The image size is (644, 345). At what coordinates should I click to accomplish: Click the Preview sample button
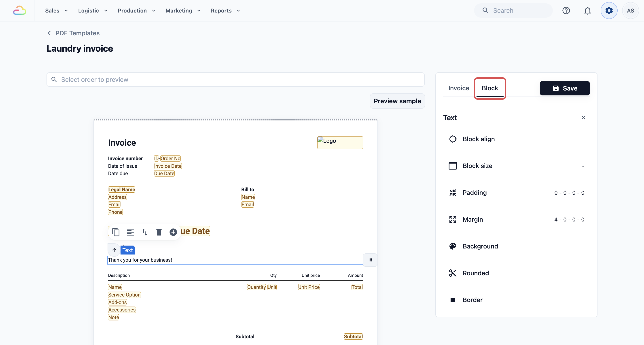(397, 101)
